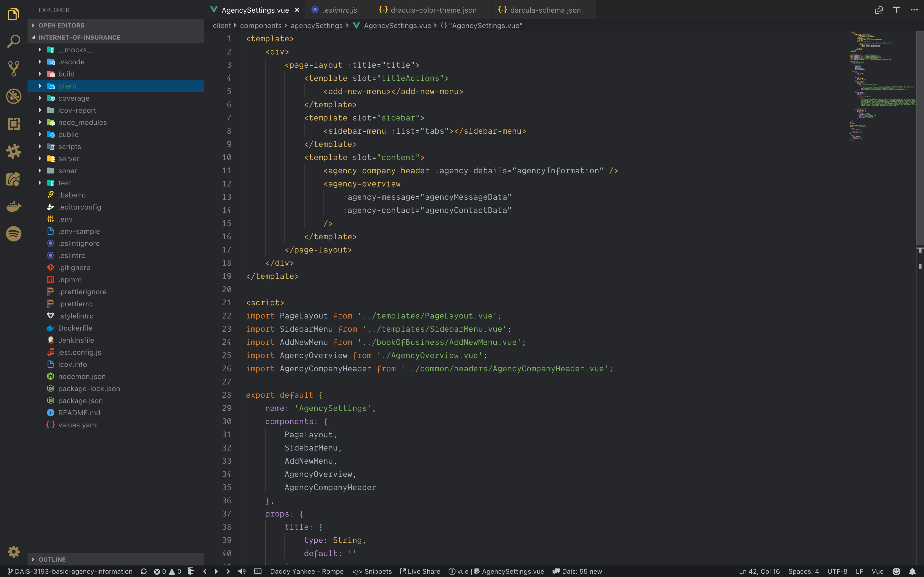Expand the OUTLINE section
924x577 pixels.
(x=52, y=559)
